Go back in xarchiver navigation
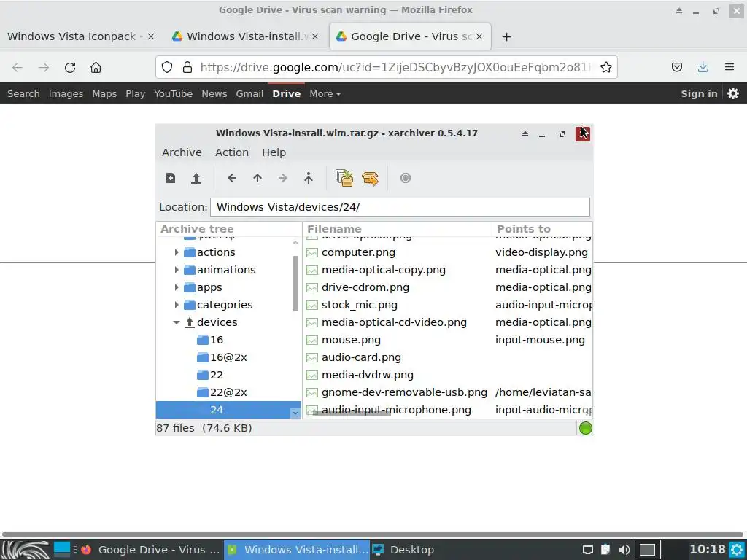747x560 pixels. [x=232, y=178]
